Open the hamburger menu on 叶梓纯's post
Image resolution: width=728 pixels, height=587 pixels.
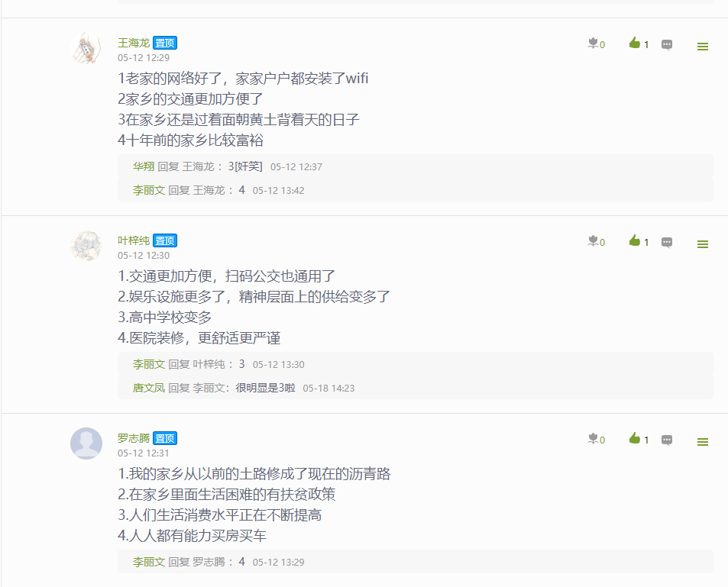(x=703, y=244)
